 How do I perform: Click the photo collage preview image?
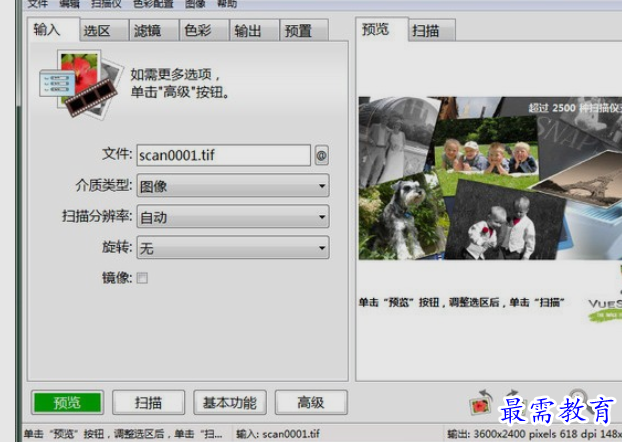(490, 178)
